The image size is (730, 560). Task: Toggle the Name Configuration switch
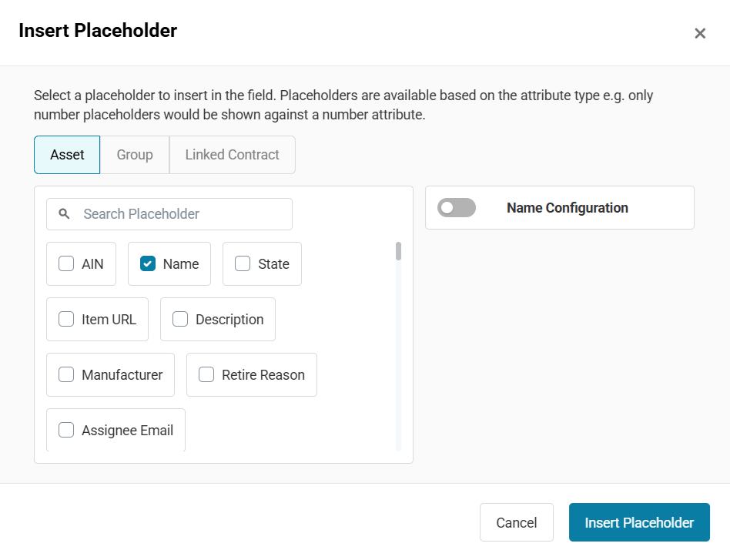tap(457, 208)
